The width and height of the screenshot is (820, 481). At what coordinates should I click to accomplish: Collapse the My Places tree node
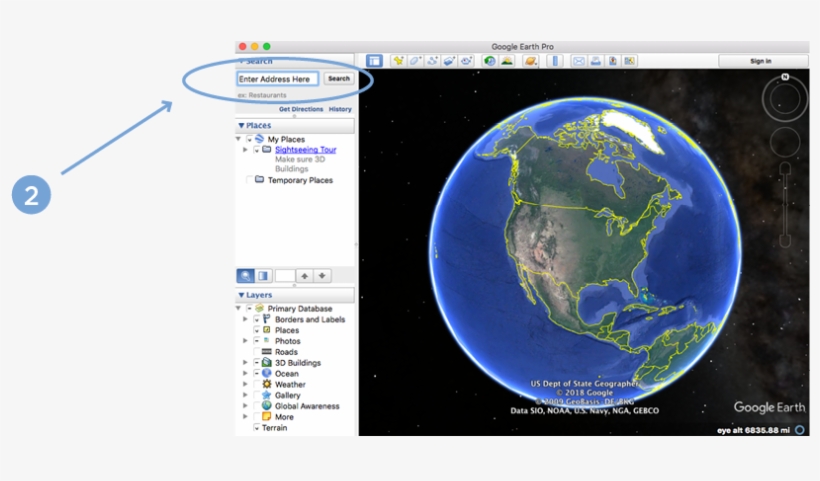click(238, 139)
